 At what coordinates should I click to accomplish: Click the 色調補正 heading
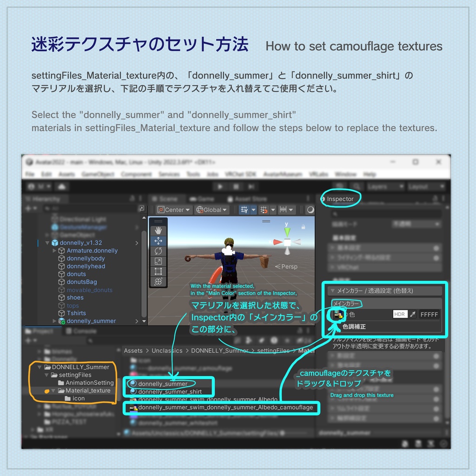coord(354,327)
